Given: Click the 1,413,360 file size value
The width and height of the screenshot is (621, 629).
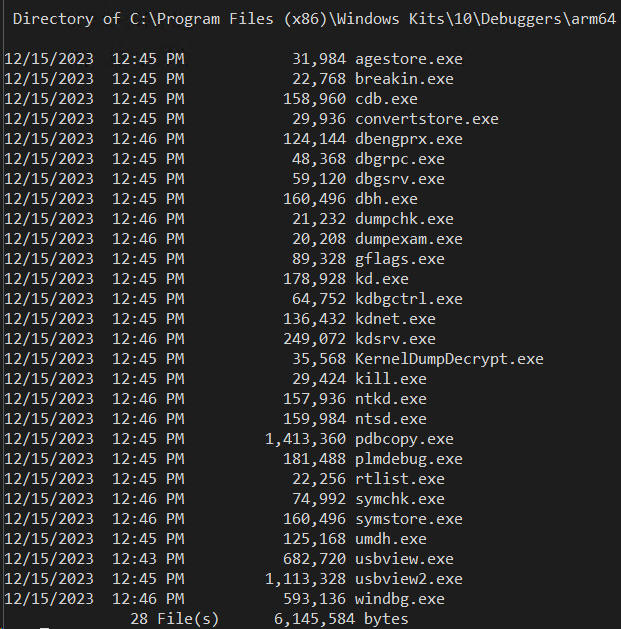Looking at the screenshot, I should [305, 439].
